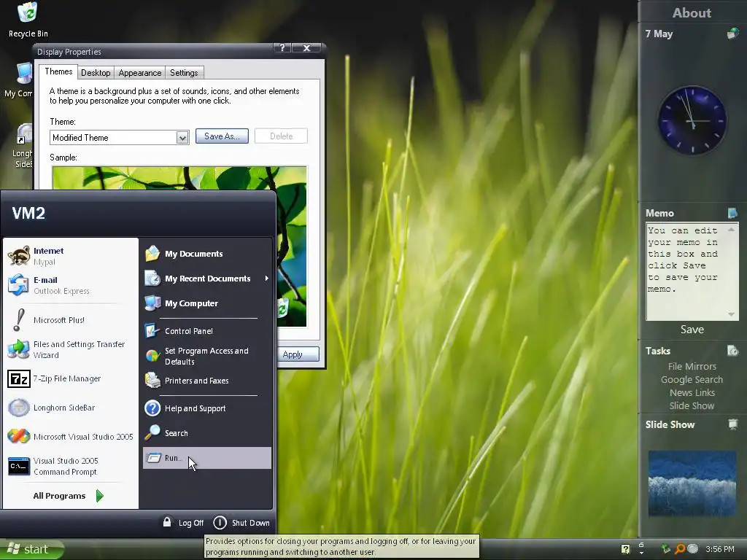Click the taskbar clock showing 3:56 PM

tap(719, 549)
